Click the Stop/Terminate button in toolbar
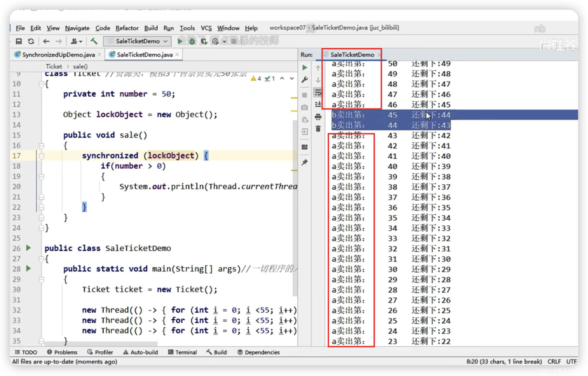This screenshot has width=588, height=376. (305, 95)
